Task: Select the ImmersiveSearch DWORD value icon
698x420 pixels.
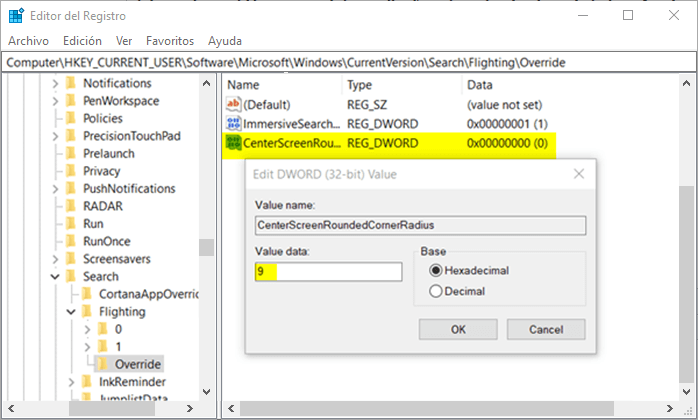Action: (233, 123)
